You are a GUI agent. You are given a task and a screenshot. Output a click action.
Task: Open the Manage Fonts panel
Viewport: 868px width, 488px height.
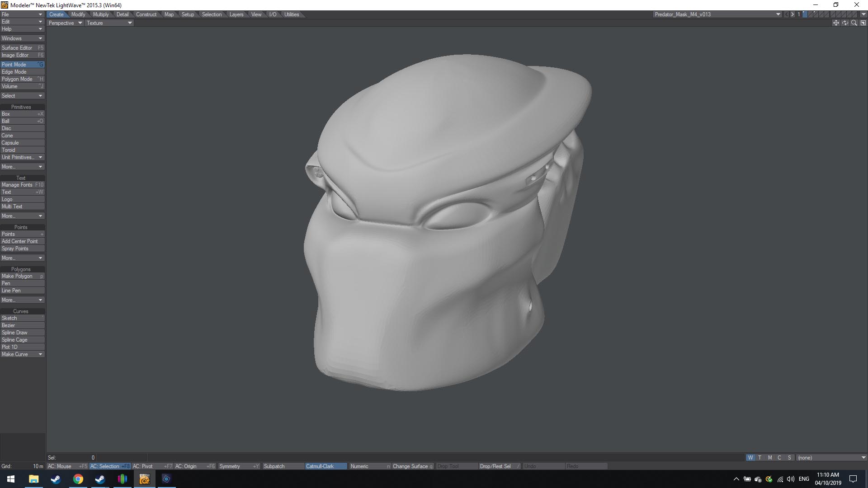point(22,185)
